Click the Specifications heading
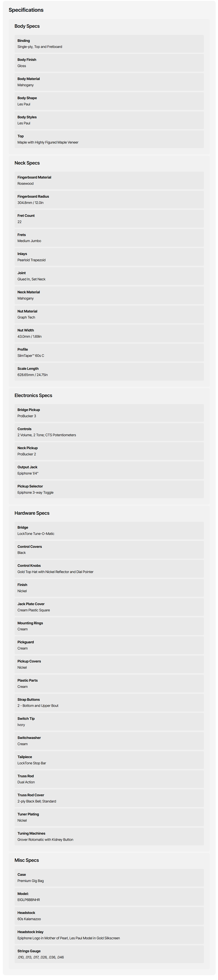The height and width of the screenshot is (980, 218). pyautogui.click(x=26, y=10)
